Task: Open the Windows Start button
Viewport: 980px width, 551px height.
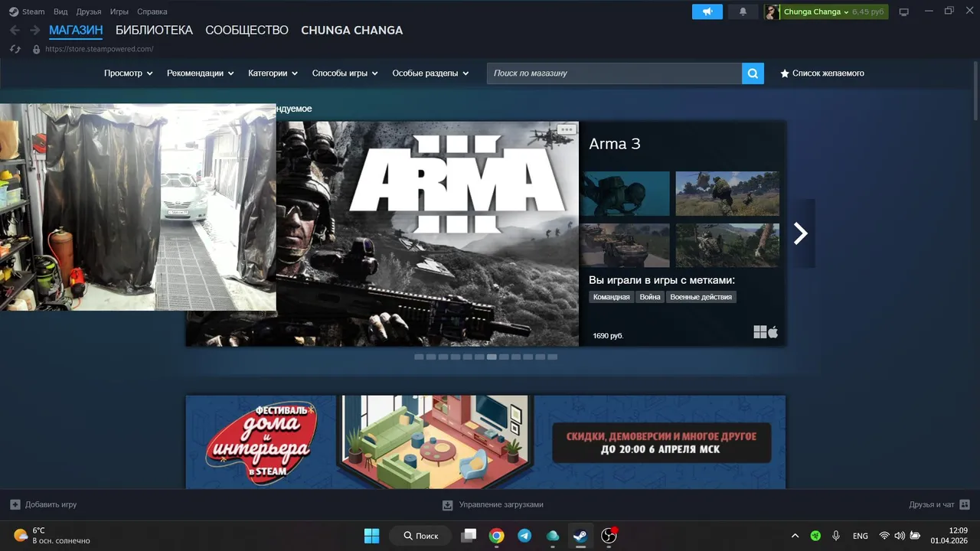Action: point(371,536)
